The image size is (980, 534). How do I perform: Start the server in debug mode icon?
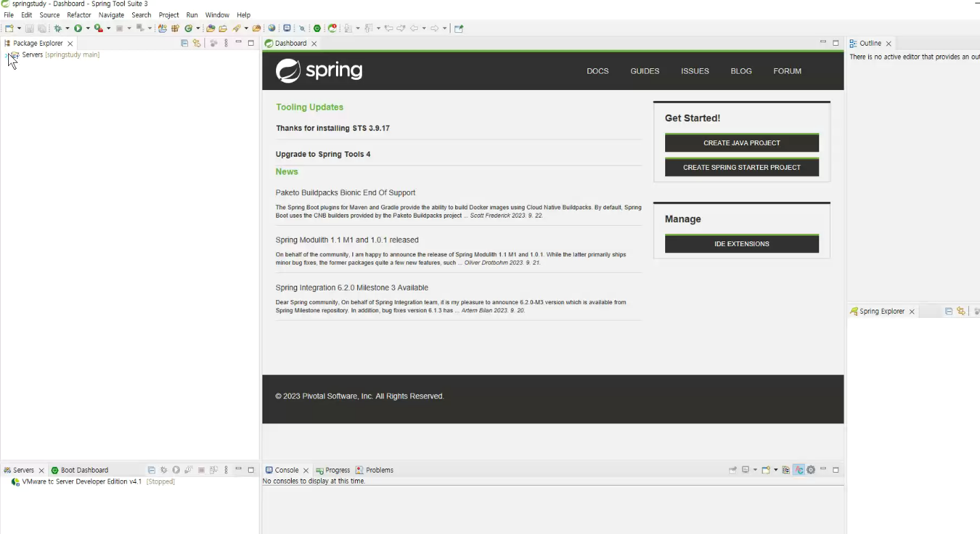(x=164, y=470)
